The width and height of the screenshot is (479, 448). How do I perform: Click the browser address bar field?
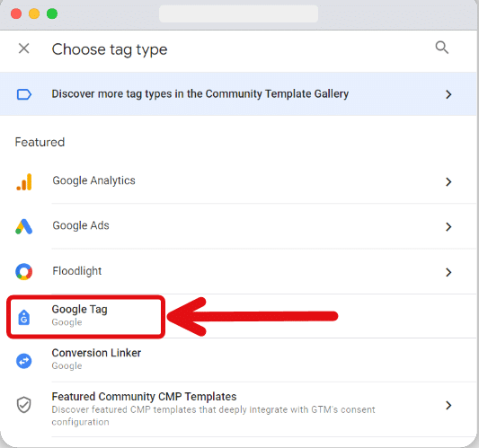[x=238, y=13]
